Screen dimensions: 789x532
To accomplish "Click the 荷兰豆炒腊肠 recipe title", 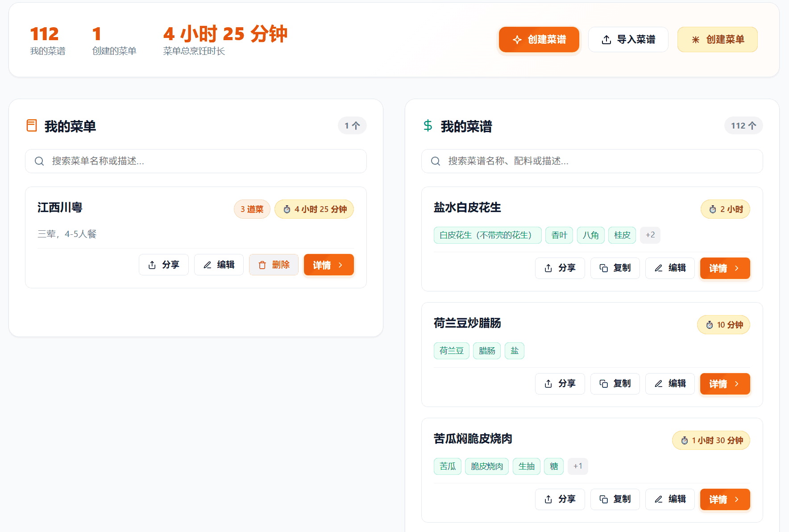I will point(467,323).
